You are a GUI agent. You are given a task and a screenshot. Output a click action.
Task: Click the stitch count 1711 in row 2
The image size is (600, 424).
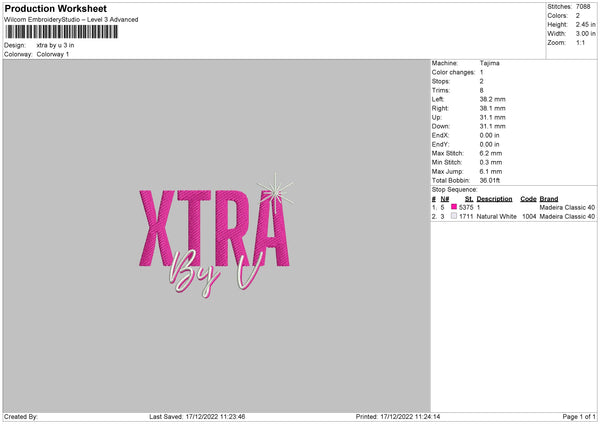click(466, 217)
